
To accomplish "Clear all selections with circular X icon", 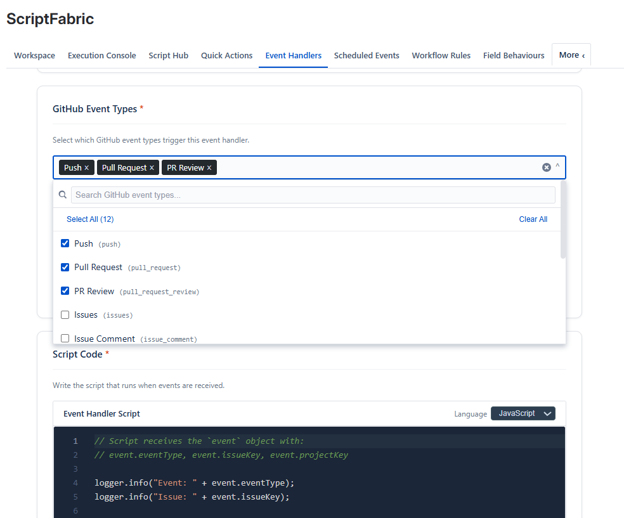I will (x=546, y=167).
